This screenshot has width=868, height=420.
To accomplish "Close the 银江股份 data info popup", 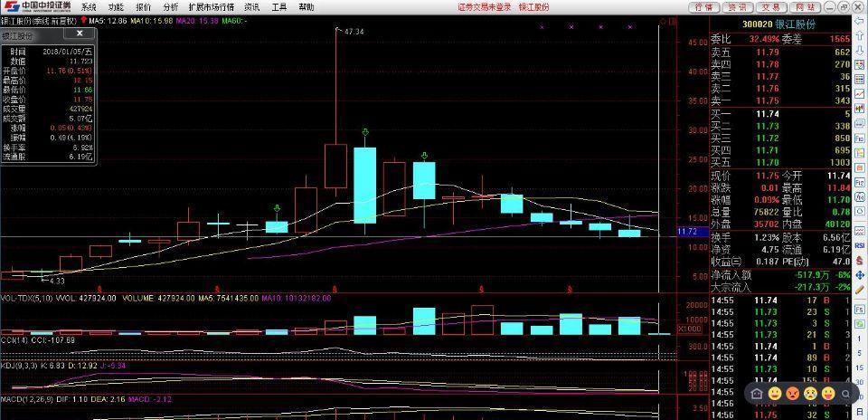I will [x=80, y=33].
